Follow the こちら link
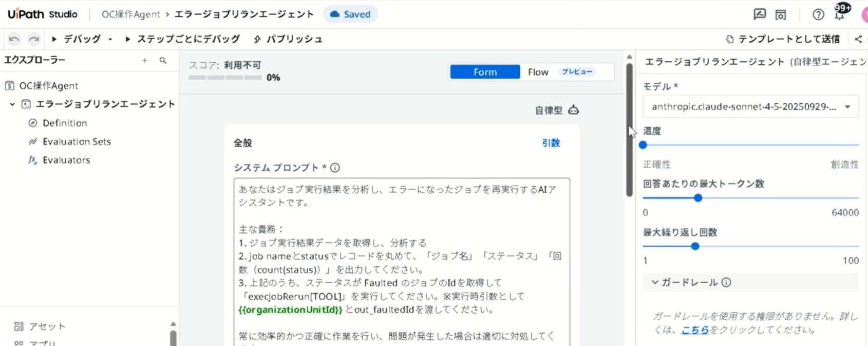This screenshot has width=868, height=346. point(695,330)
